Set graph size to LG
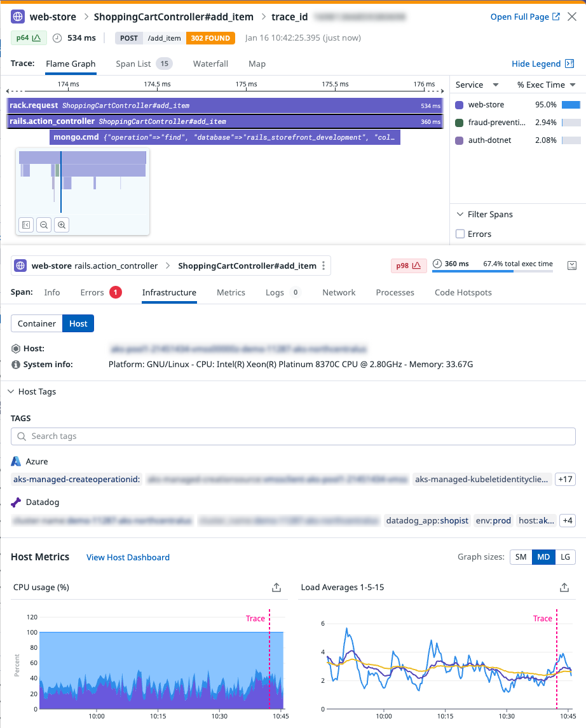 click(x=565, y=556)
